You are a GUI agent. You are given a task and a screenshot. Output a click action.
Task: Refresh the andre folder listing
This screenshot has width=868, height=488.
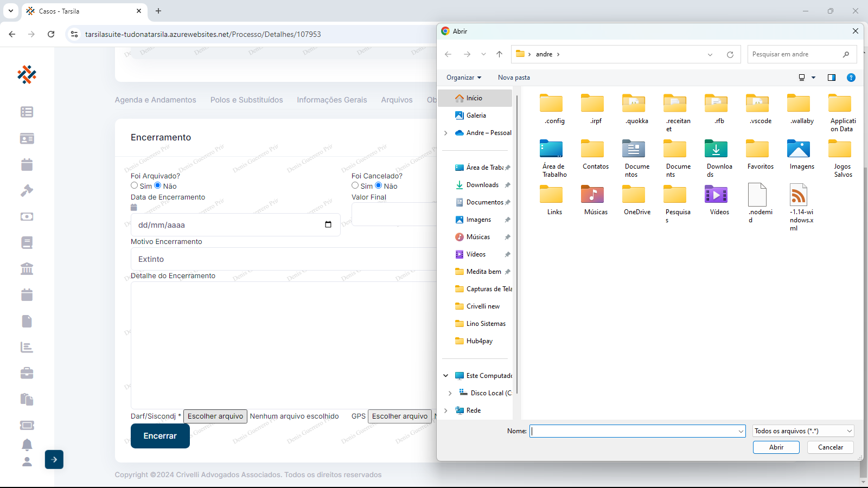pyautogui.click(x=730, y=54)
